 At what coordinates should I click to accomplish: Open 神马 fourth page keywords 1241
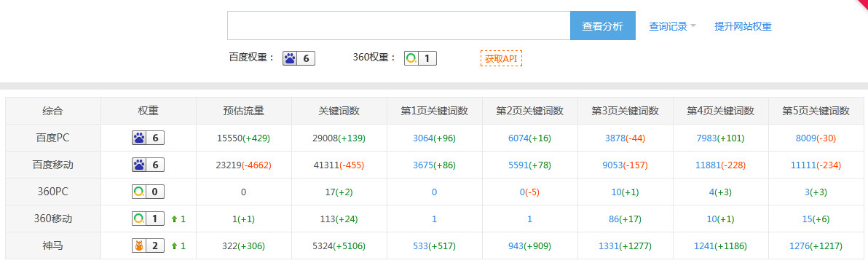point(704,246)
